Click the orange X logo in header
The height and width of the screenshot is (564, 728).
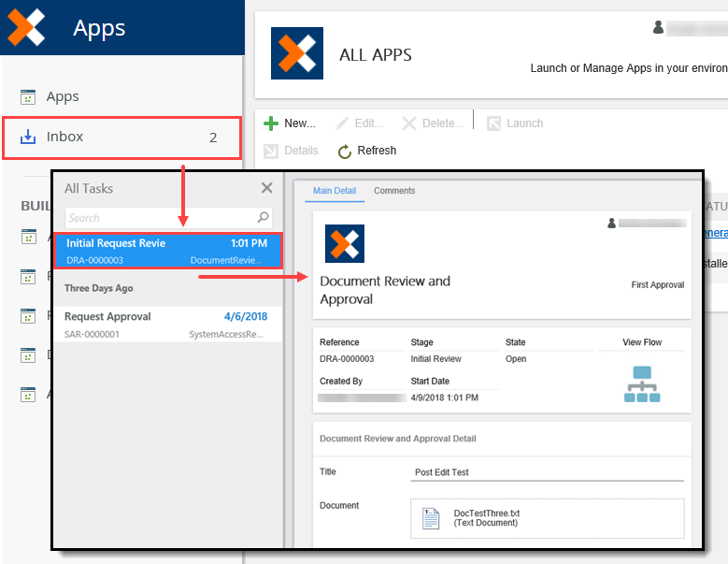point(26,28)
